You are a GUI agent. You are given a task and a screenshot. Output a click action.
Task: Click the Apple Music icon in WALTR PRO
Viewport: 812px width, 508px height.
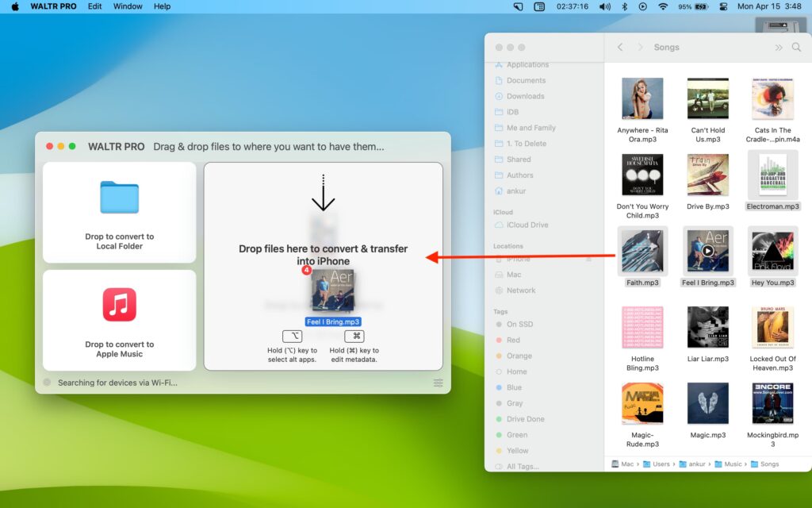coord(119,305)
